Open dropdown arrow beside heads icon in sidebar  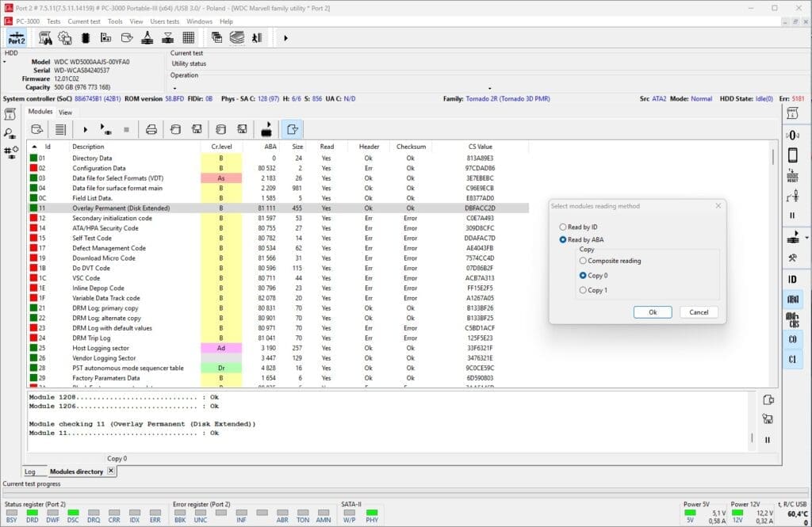806,238
